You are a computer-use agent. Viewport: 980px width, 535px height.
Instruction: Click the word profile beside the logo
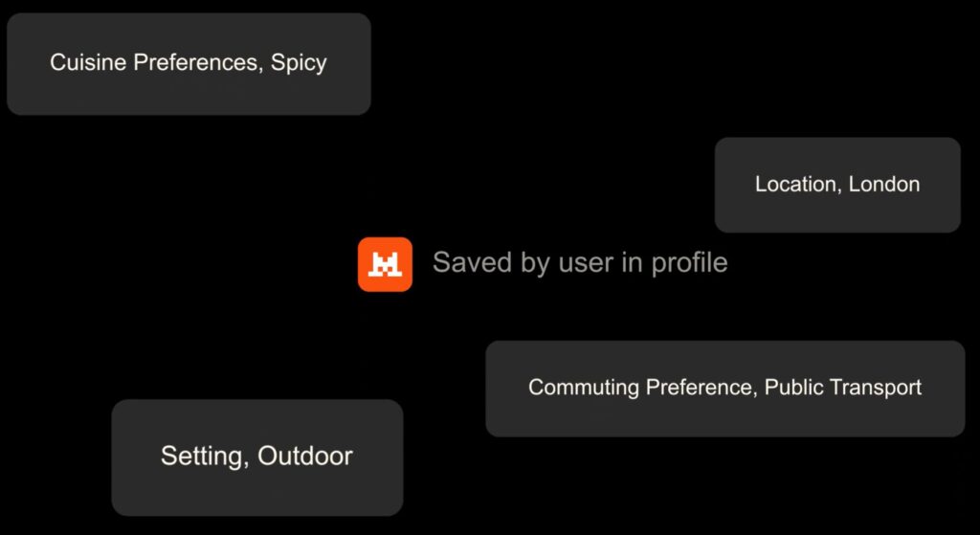click(689, 262)
